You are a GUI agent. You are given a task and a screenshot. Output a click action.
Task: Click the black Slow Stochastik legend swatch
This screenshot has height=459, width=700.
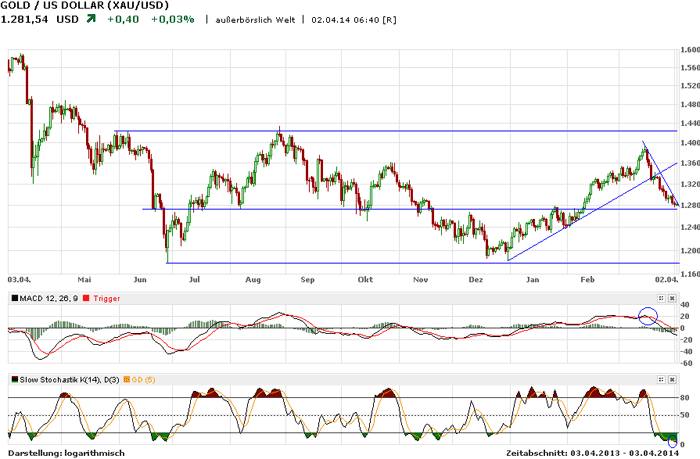12,380
